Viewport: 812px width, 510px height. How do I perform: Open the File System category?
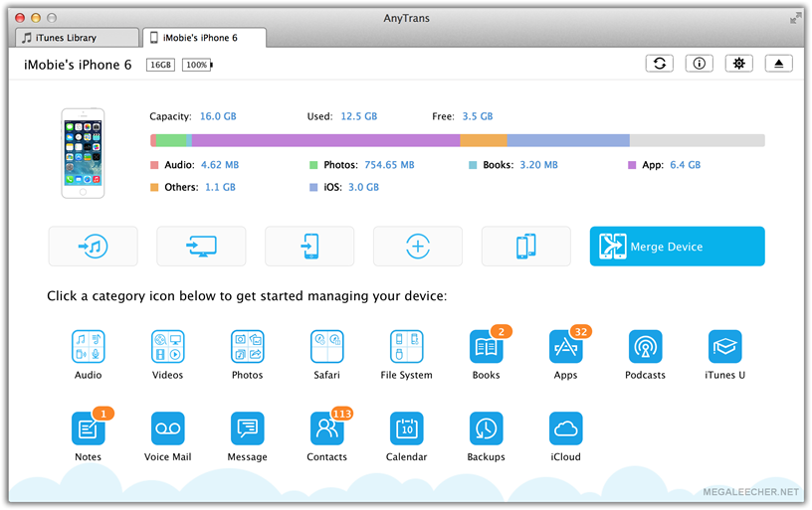(407, 347)
